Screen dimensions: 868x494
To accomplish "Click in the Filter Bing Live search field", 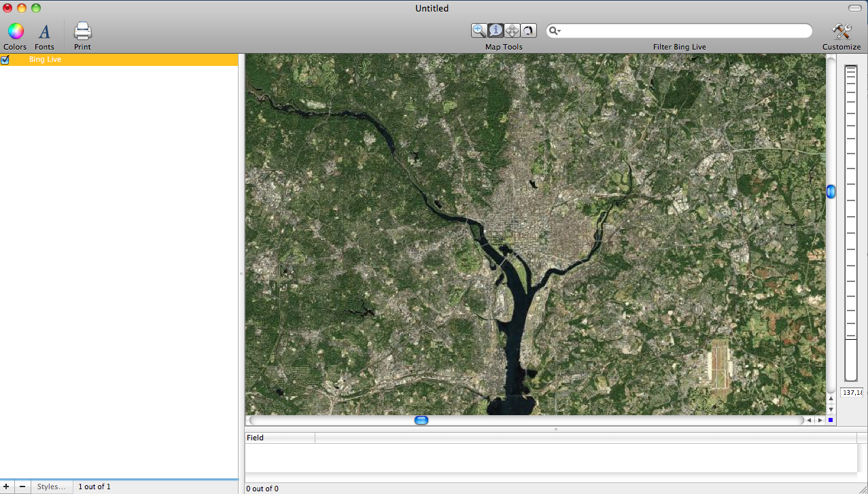I will pyautogui.click(x=683, y=31).
